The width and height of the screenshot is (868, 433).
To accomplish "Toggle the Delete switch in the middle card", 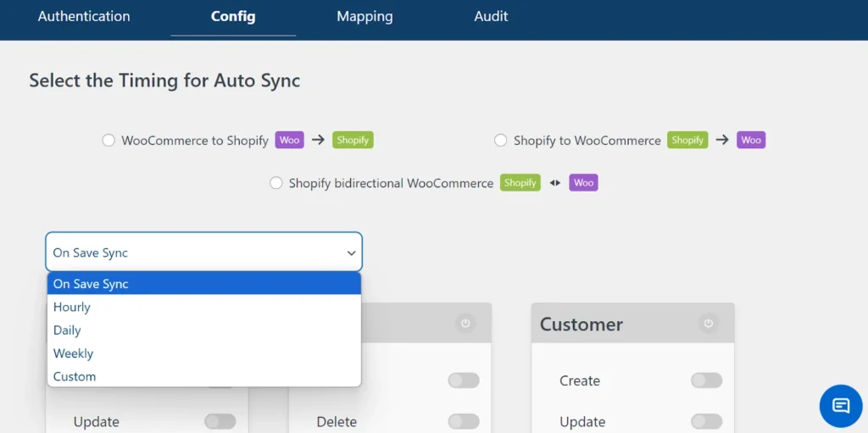I will [464, 421].
